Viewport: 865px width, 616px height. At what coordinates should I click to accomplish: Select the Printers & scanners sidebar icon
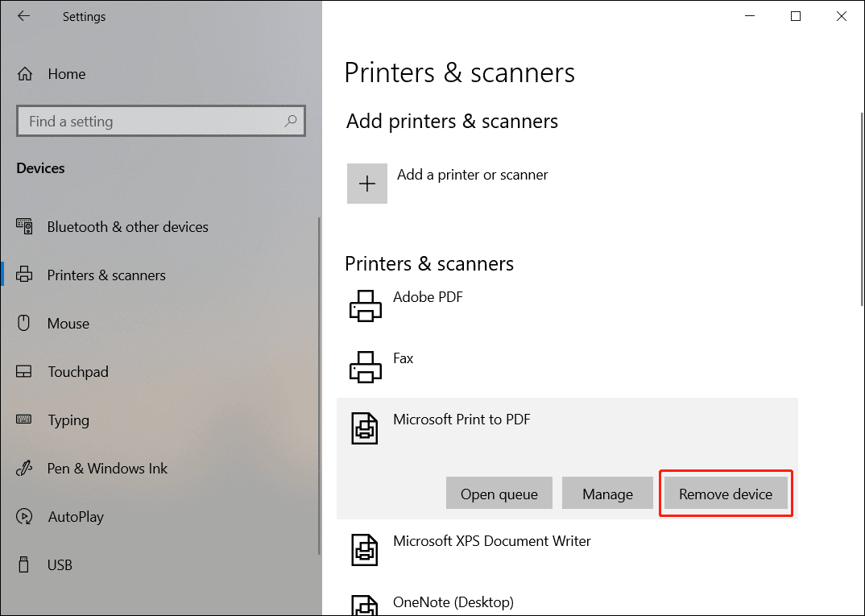(24, 275)
